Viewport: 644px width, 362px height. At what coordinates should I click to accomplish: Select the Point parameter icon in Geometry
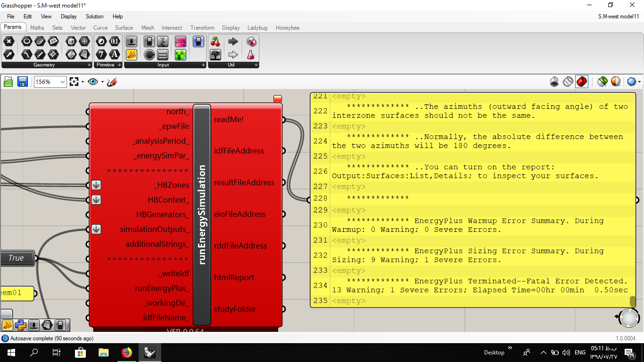click(x=9, y=41)
